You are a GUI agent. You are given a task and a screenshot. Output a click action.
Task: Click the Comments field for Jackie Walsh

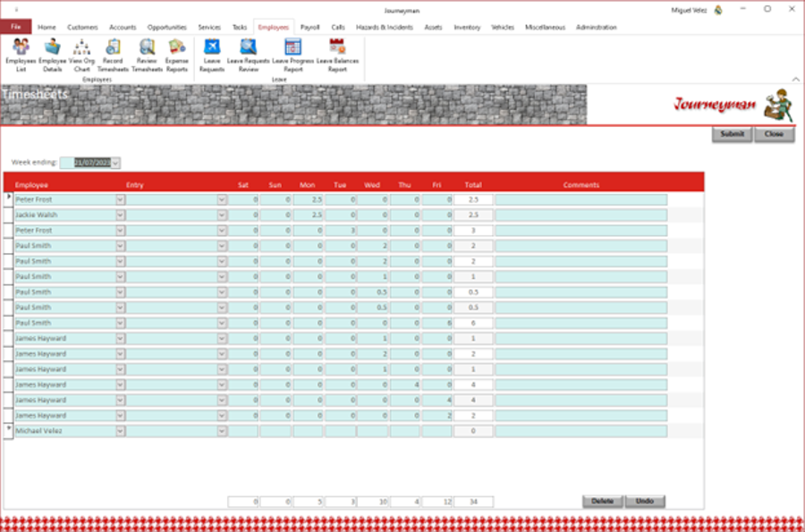pyautogui.click(x=581, y=215)
